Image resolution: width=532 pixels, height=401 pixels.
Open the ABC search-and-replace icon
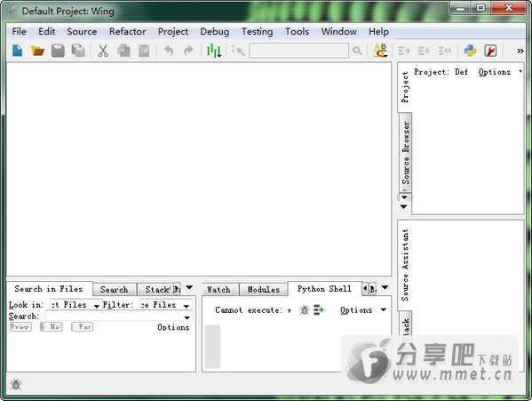click(380, 51)
